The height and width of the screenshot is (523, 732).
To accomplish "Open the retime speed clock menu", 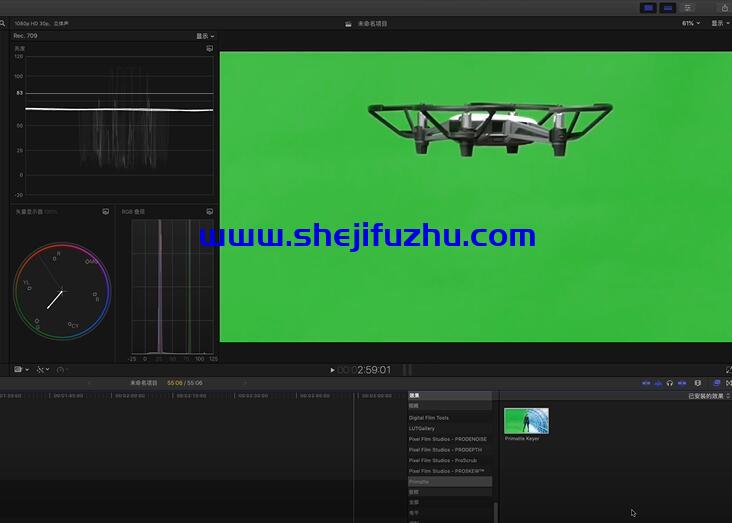I will click(x=62, y=369).
